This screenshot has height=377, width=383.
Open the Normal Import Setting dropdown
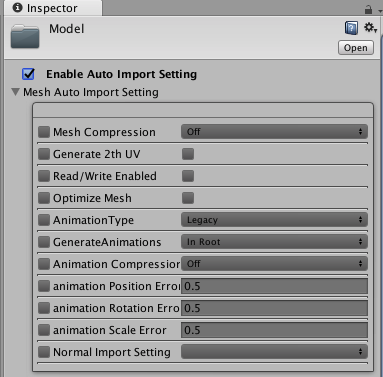click(274, 352)
